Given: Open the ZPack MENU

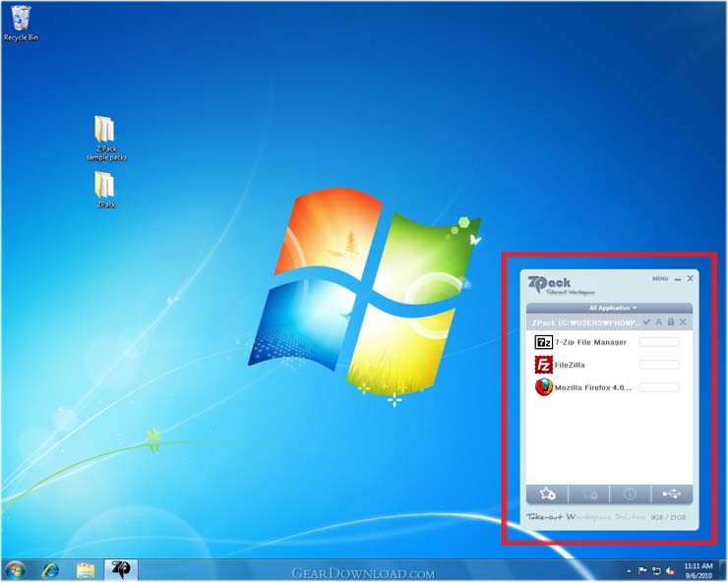Looking at the screenshot, I should 660,279.
